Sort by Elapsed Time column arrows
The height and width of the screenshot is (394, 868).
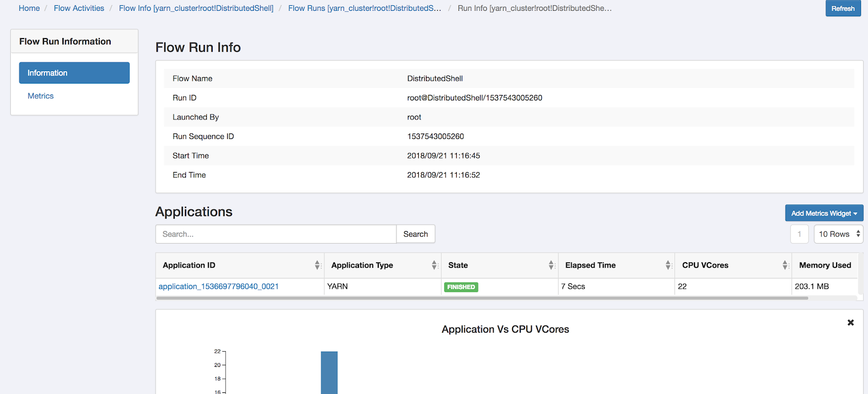[668, 265]
